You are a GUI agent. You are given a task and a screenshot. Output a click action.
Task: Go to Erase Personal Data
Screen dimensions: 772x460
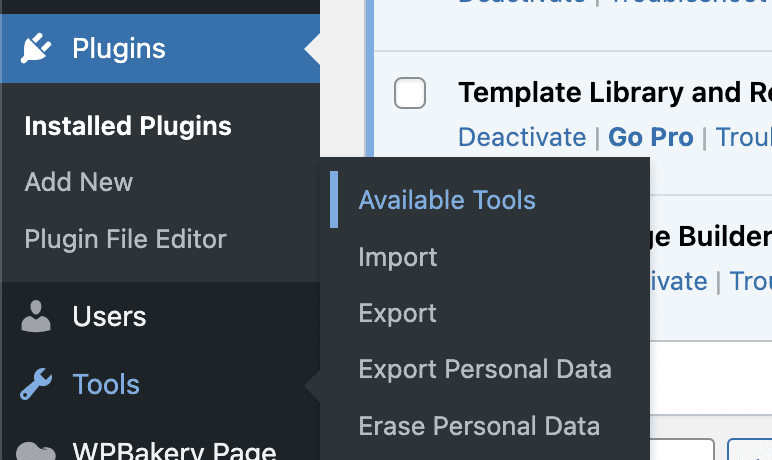point(479,426)
